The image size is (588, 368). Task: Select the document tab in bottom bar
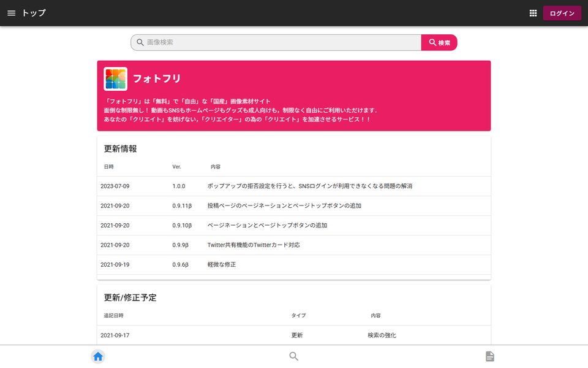tap(490, 356)
